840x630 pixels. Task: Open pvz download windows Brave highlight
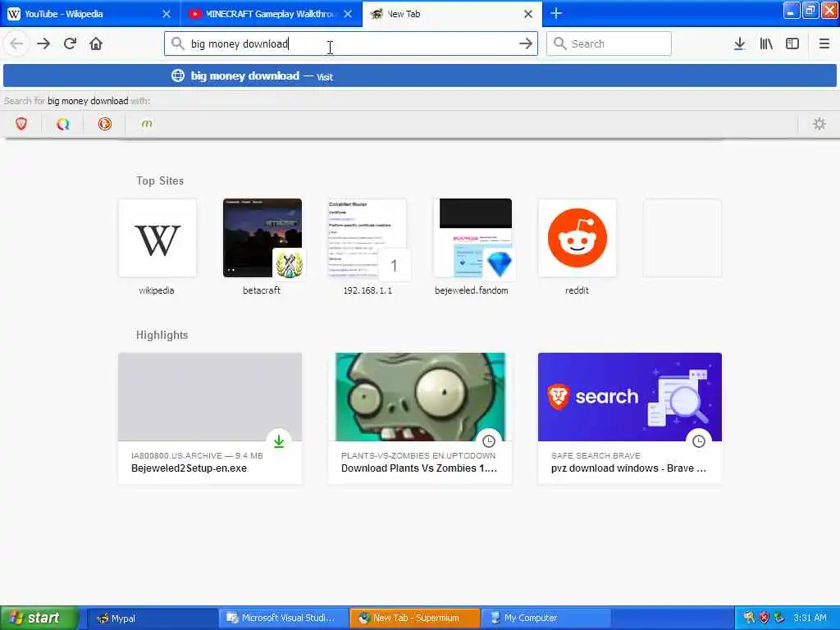pyautogui.click(x=630, y=418)
